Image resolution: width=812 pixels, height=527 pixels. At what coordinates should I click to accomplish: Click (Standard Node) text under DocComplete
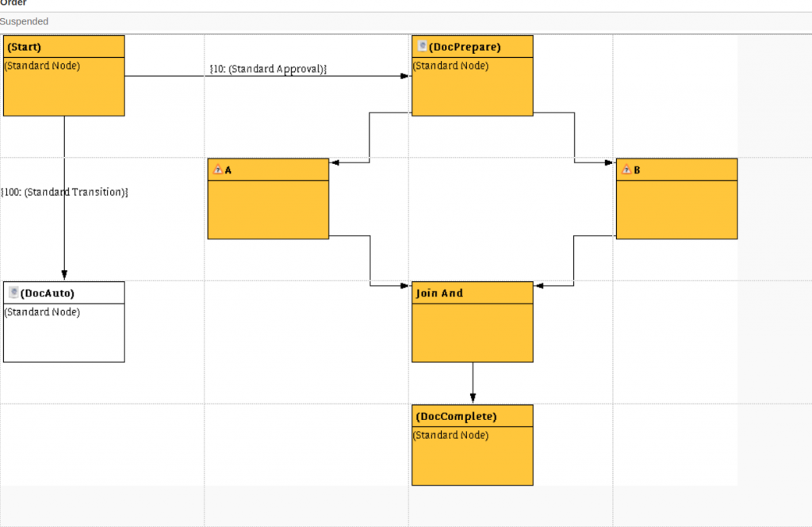pos(451,435)
